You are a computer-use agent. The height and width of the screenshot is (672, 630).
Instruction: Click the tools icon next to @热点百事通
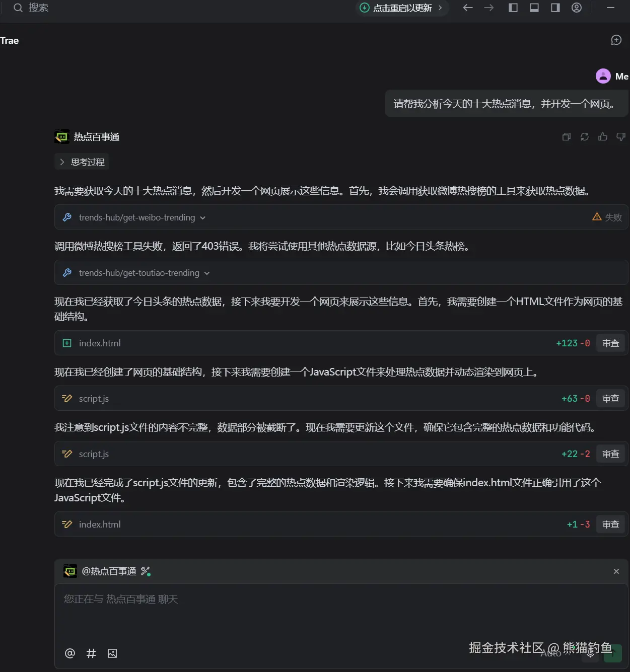pos(146,571)
